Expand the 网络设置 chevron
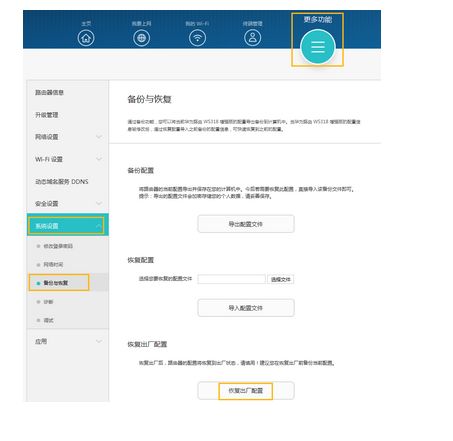Image resolution: width=453 pixels, height=441 pixels. coord(99,137)
